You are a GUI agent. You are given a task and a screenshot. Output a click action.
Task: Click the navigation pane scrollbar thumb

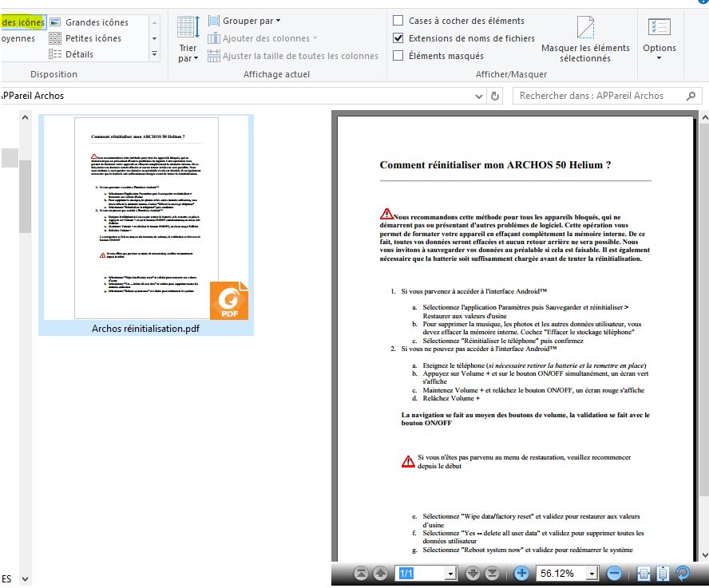pos(25,196)
